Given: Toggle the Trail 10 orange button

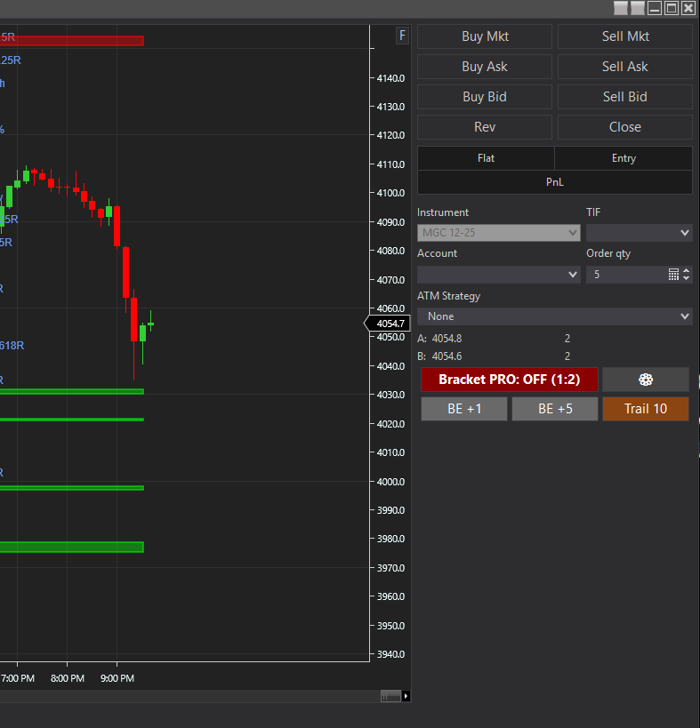Looking at the screenshot, I should pos(646,409).
